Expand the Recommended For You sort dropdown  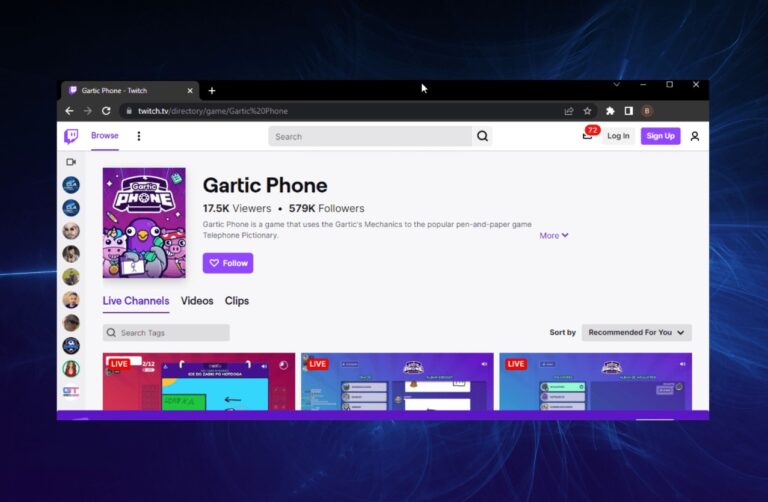click(637, 332)
